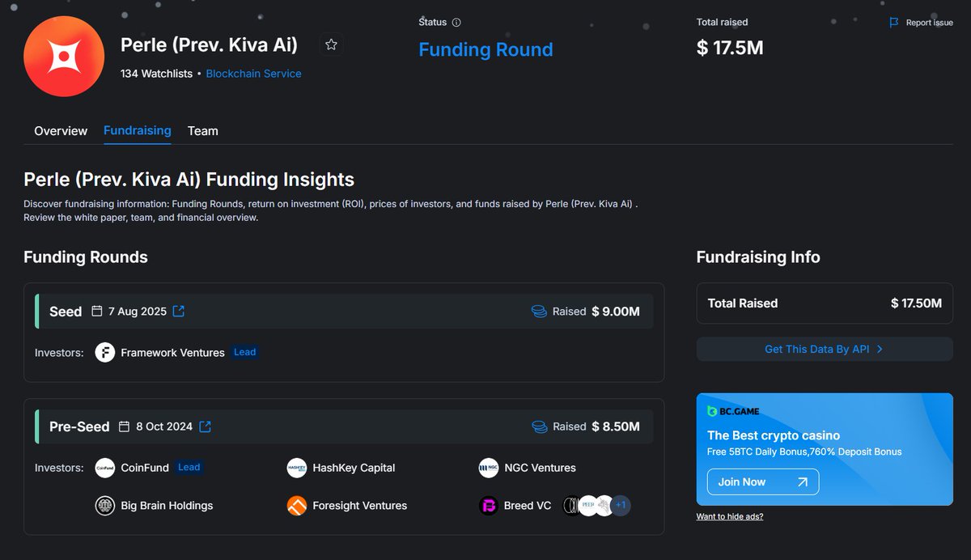Open the Blockchain Service category link
Viewport: 971px width, 560px height.
coord(253,74)
